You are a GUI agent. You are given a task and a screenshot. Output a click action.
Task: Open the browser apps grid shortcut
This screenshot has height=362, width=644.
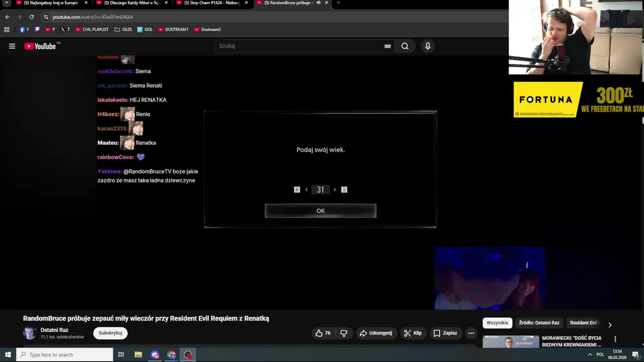click(x=7, y=30)
